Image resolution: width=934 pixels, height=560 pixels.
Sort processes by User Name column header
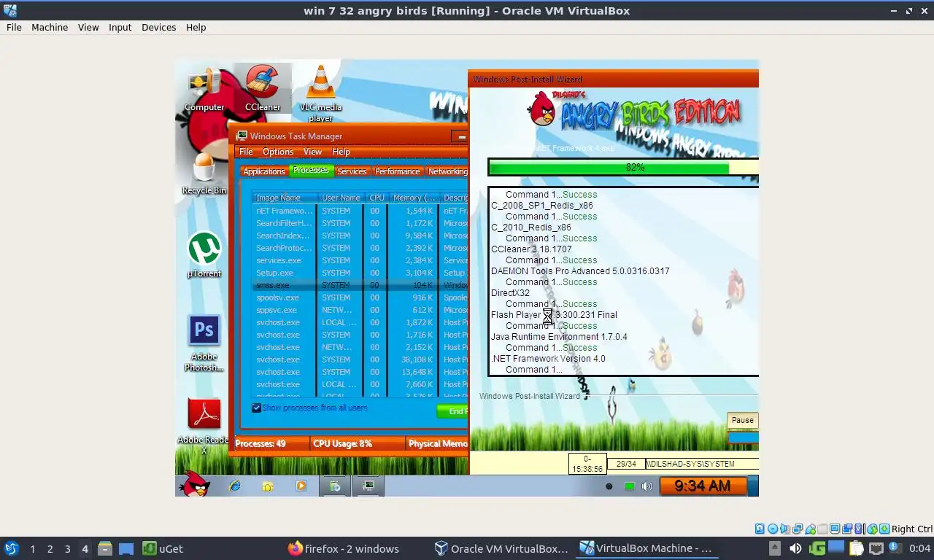[x=341, y=198]
